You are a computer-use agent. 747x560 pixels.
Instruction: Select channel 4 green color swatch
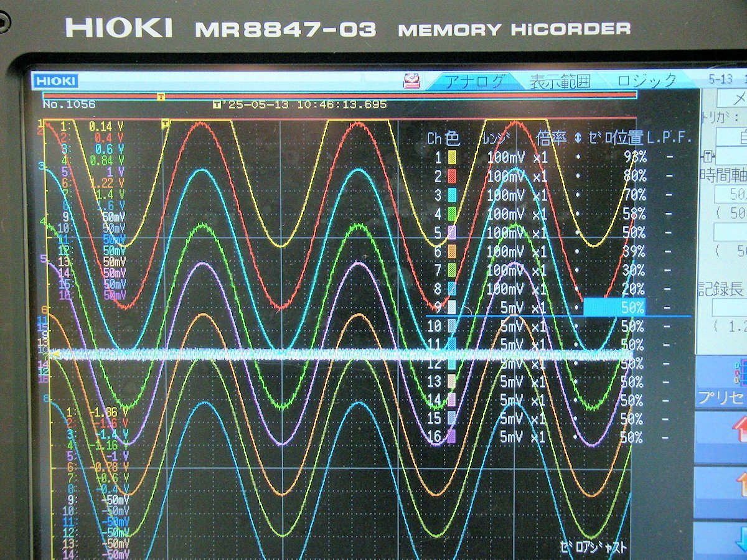(452, 214)
